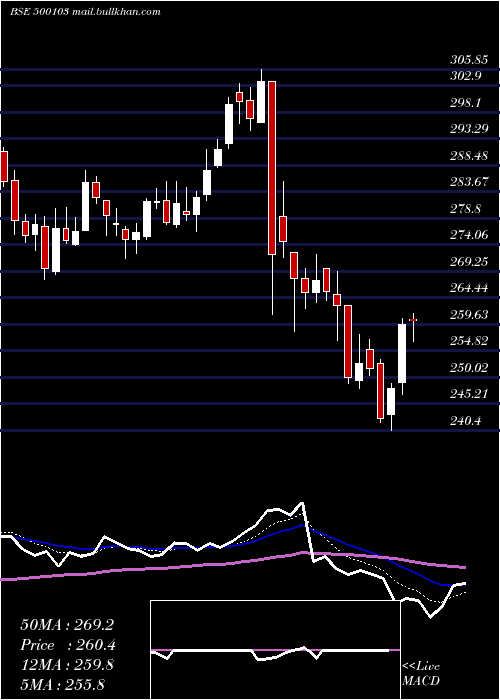Click the 302.9 price label

(466, 76)
